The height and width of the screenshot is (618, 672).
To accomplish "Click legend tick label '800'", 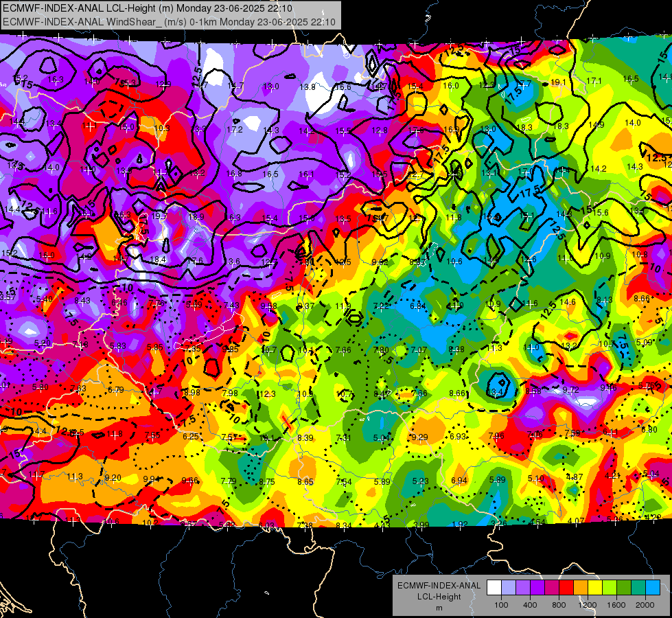I will click(559, 605).
